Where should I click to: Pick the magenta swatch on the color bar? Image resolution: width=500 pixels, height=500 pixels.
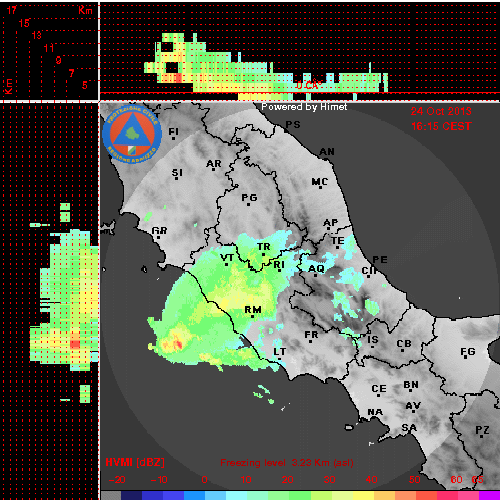coord(489,495)
